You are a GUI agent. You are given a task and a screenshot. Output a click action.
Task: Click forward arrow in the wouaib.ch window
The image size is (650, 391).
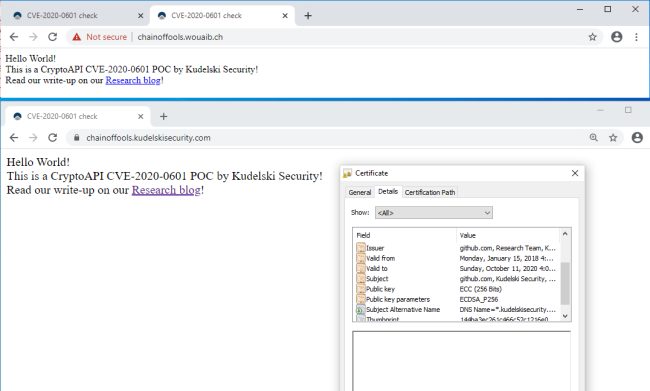coord(33,37)
